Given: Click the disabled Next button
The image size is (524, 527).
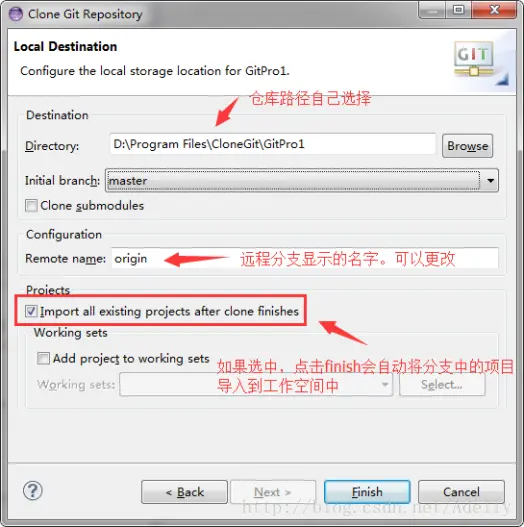Looking at the screenshot, I should click(273, 492).
